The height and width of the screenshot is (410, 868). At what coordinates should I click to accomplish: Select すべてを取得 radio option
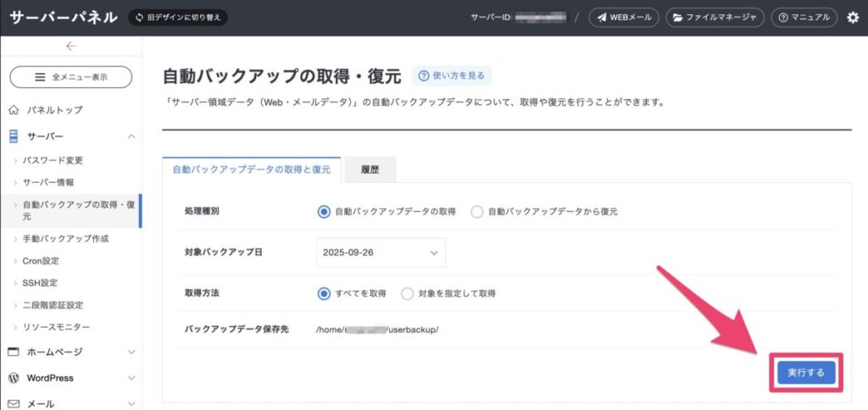pyautogui.click(x=324, y=293)
